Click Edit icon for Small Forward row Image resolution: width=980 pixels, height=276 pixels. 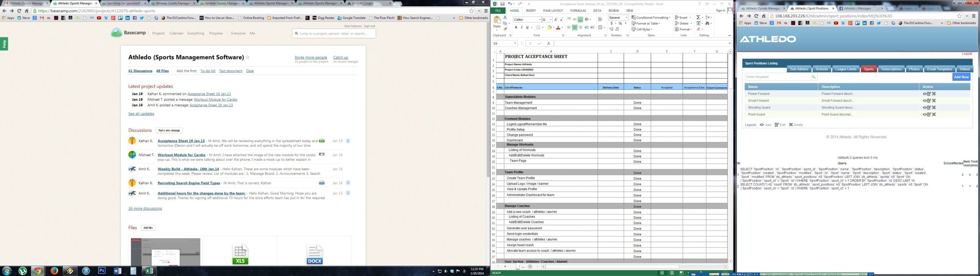coord(929,101)
